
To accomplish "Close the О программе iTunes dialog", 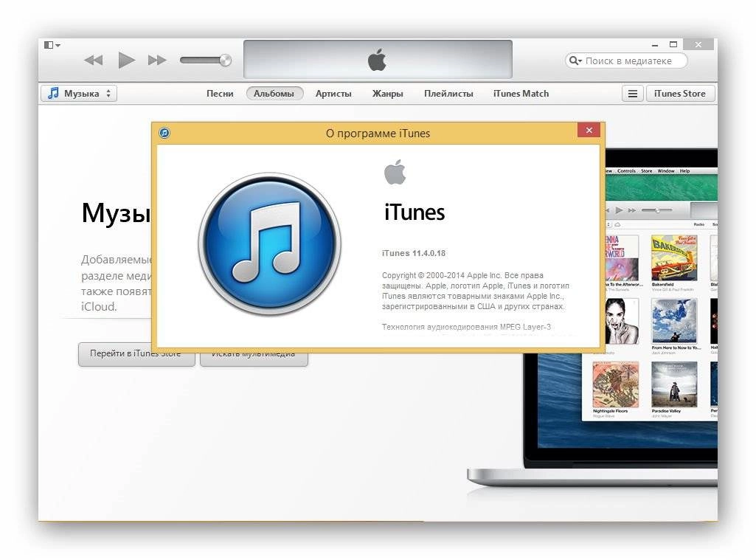I will click(x=589, y=131).
